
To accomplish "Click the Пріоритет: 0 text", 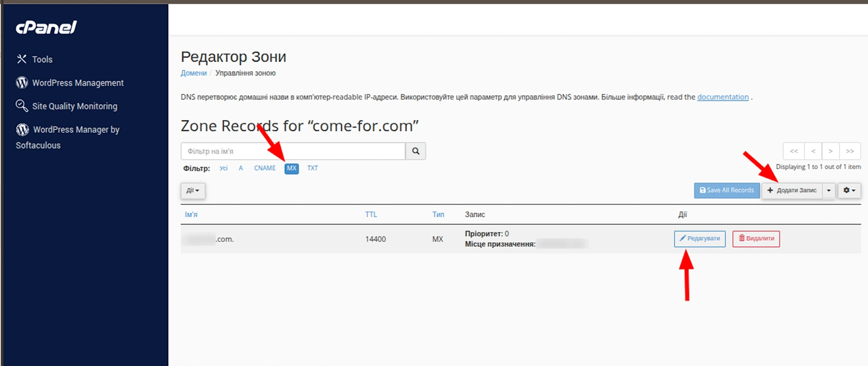I will click(x=487, y=234).
